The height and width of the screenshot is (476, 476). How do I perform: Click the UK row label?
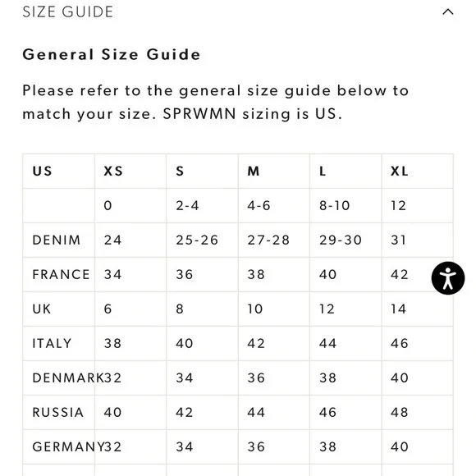pos(42,309)
